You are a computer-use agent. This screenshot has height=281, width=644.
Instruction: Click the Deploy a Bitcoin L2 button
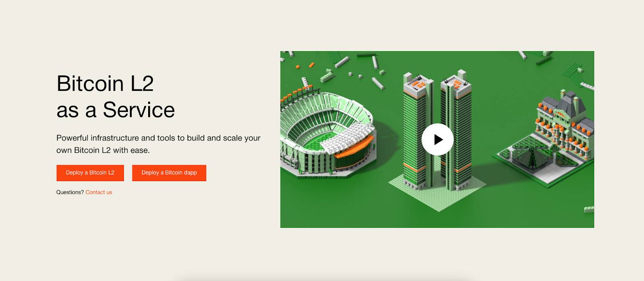(x=90, y=173)
